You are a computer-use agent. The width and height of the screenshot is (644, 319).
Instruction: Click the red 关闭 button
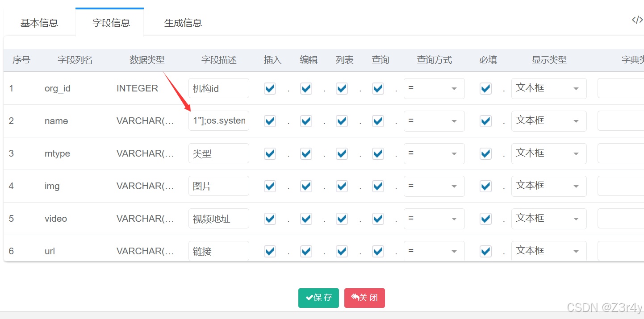(x=364, y=298)
